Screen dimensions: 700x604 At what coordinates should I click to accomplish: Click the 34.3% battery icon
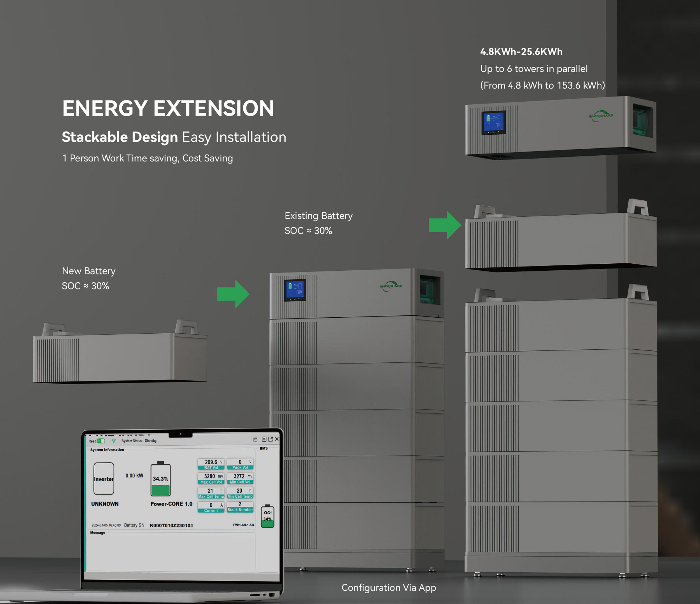(160, 479)
